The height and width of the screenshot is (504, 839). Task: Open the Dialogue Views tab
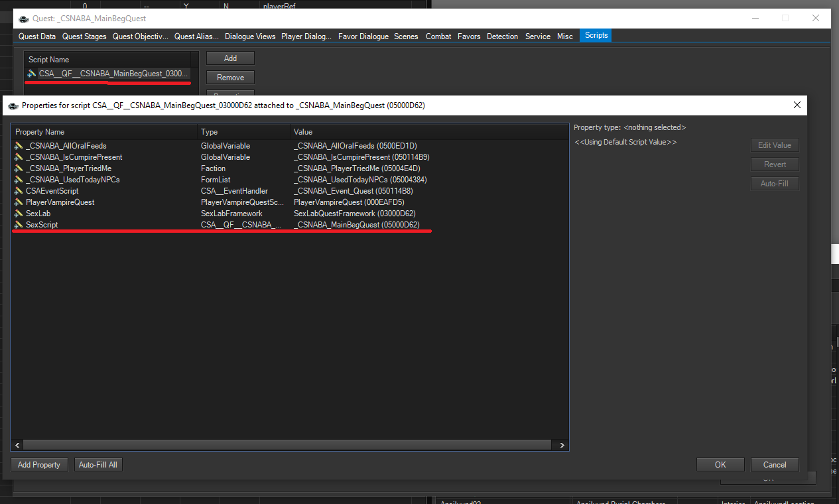(250, 36)
